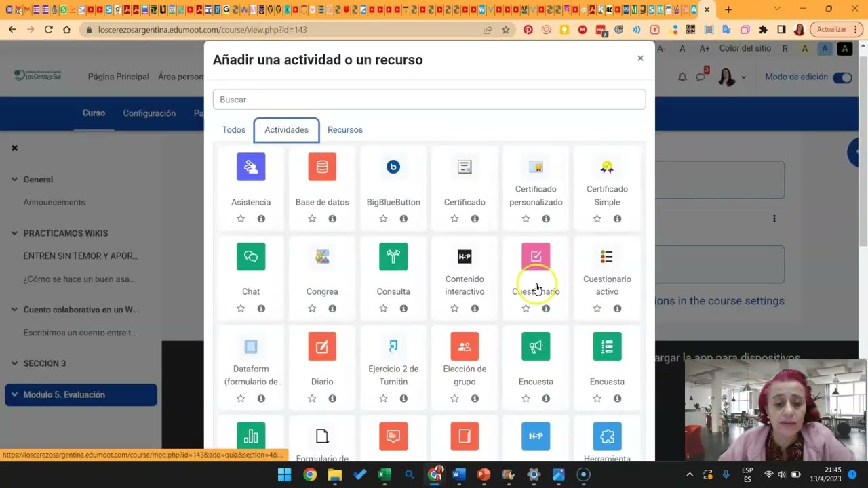Choose the Encuesta list icon
The image size is (868, 488).
pos(607,346)
